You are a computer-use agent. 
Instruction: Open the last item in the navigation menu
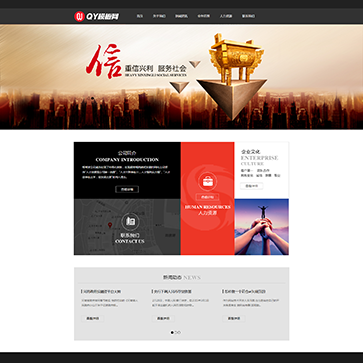coord(248,16)
